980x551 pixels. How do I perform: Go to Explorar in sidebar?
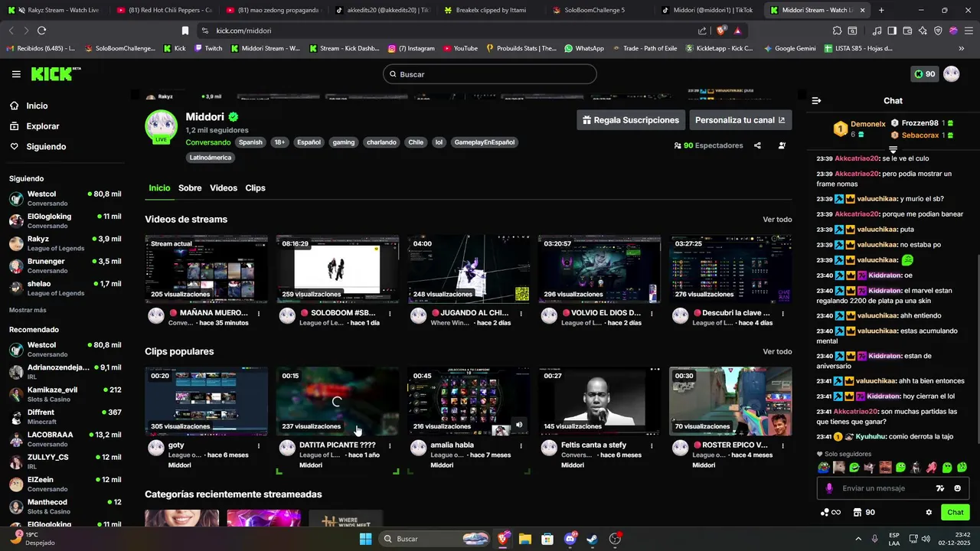click(34, 126)
